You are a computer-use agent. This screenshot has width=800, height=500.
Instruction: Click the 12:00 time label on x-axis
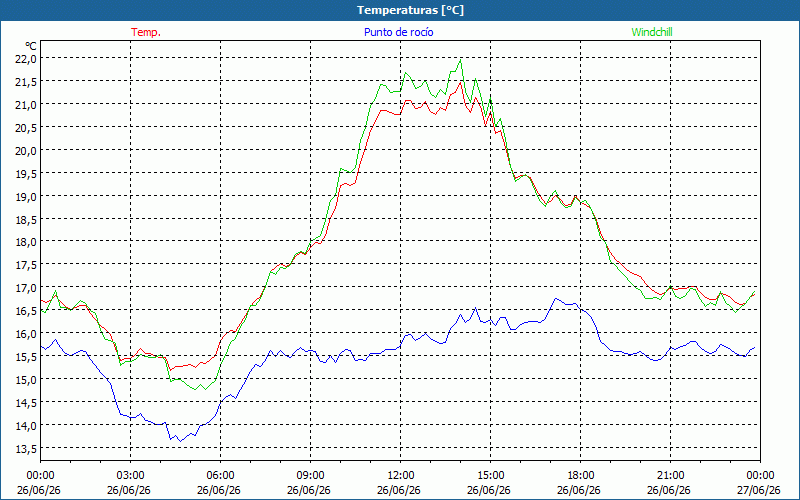coord(401,476)
